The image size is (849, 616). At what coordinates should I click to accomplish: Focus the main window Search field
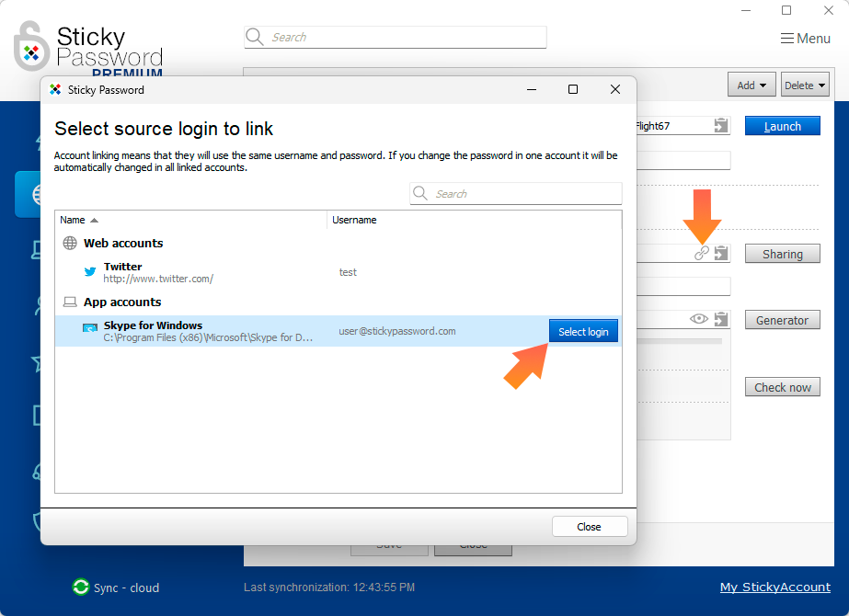coord(396,37)
